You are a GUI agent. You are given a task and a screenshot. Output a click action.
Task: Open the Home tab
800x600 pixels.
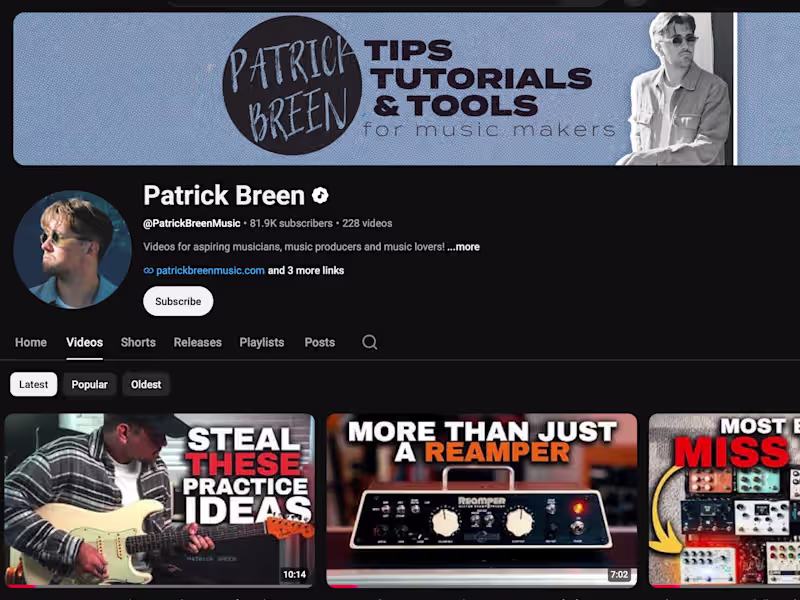[x=31, y=342]
